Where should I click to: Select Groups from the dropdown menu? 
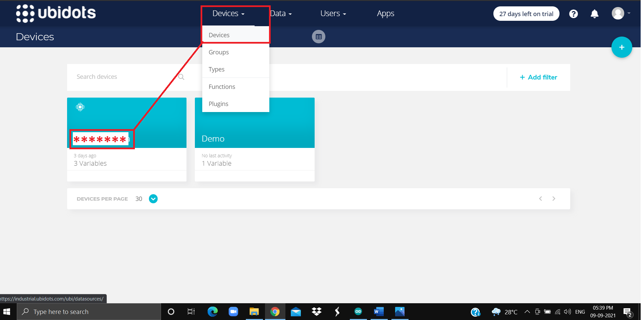coord(236,52)
